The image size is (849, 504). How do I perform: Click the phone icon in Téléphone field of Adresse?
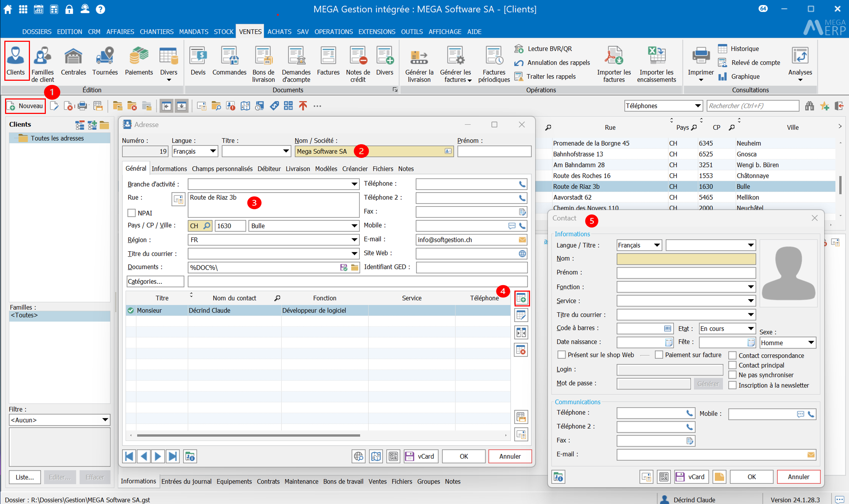(x=522, y=184)
